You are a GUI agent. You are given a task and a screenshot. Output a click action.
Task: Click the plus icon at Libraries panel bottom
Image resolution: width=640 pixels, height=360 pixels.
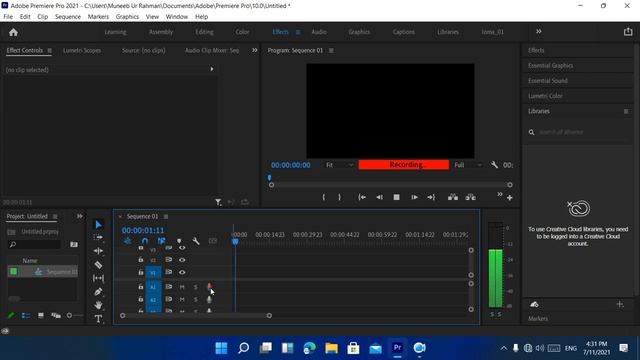click(620, 304)
